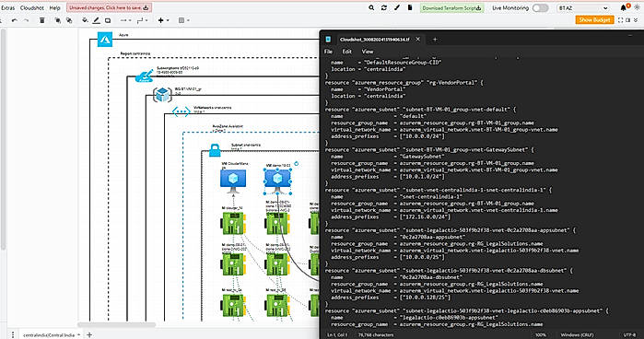Open the BT AZ account dropdown
This screenshot has width=644, height=339.
pyautogui.click(x=583, y=7)
